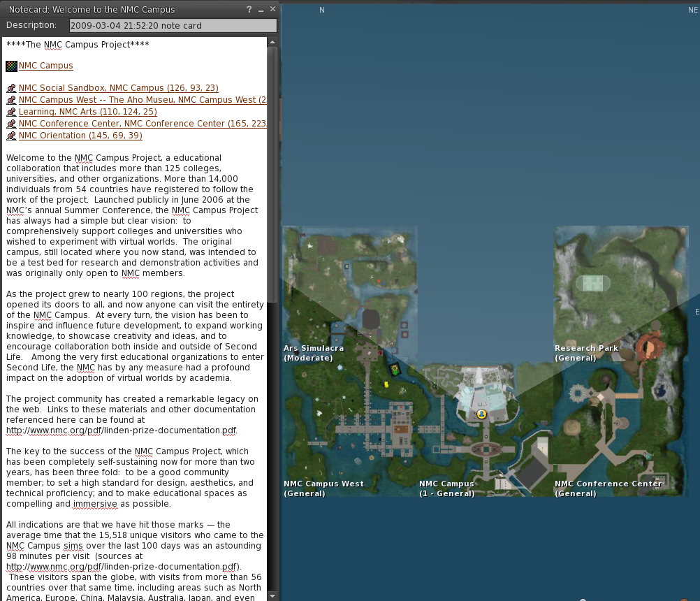Open the notecard help question mark
Viewport: 700px width, 601px height.
click(249, 9)
